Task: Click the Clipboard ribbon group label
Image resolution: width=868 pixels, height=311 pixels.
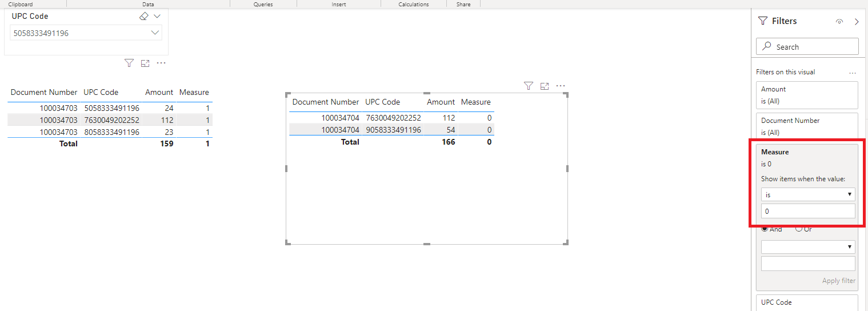Action: 21,4
